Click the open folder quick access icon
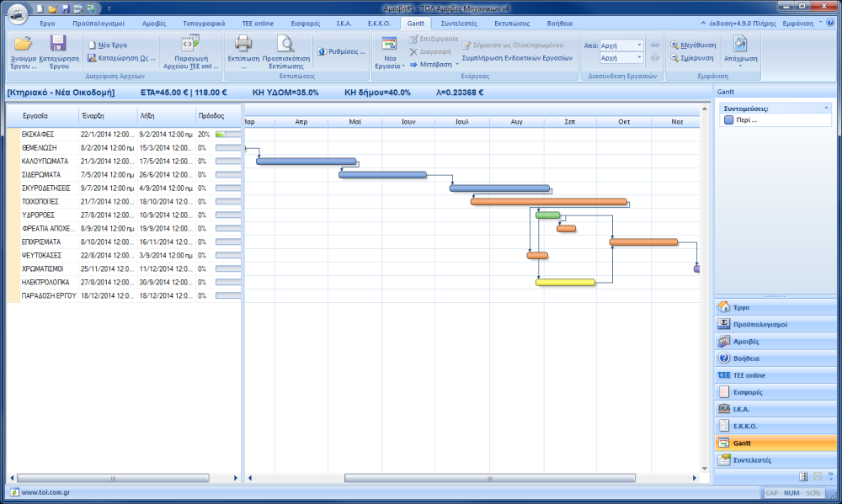Screen dimensions: 842x504 [52, 8]
